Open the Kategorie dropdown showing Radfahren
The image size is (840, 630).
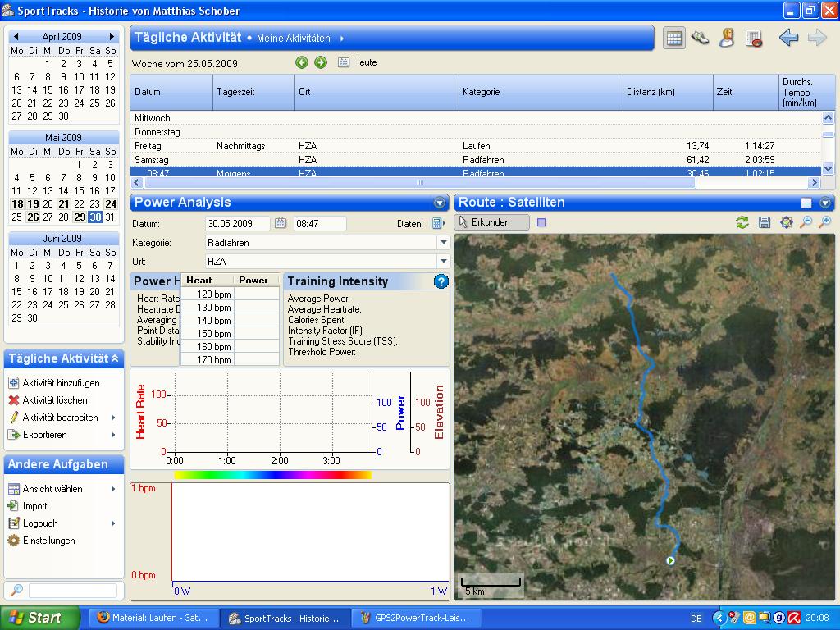pos(443,243)
